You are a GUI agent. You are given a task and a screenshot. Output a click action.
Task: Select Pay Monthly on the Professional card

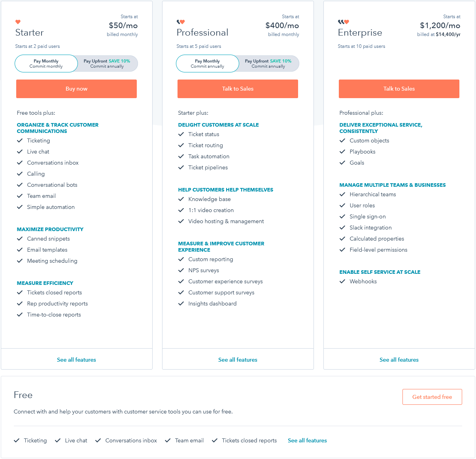(x=207, y=63)
